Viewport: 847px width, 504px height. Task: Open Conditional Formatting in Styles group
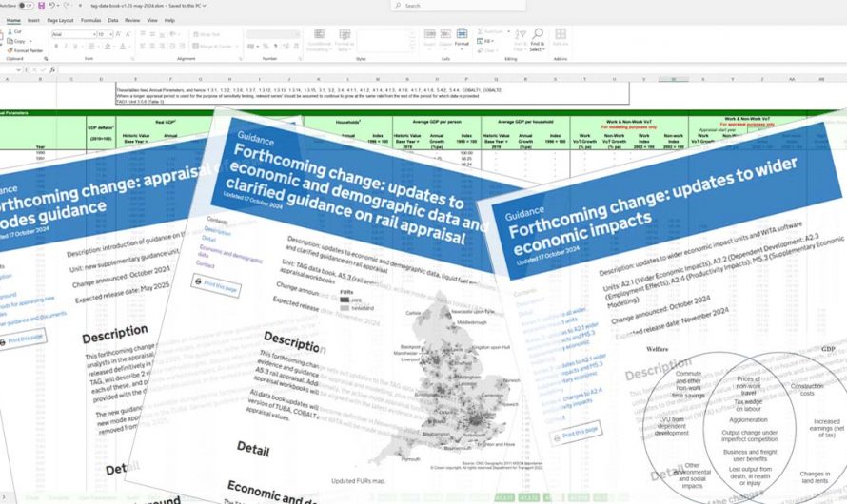[320, 40]
